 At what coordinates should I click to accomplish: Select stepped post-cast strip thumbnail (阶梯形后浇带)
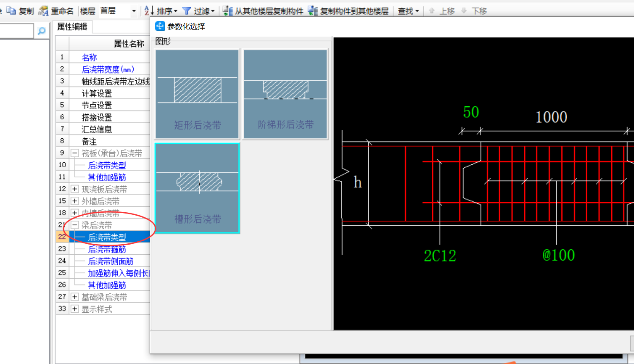point(285,94)
